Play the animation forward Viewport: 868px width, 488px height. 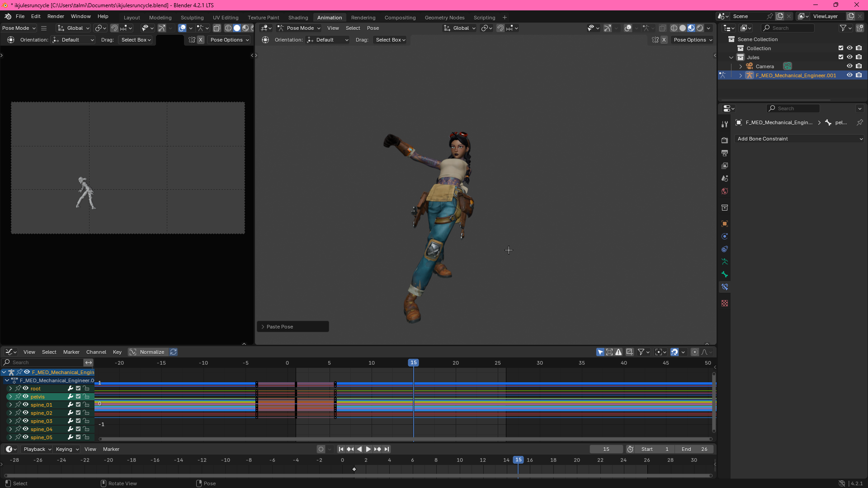click(x=368, y=449)
